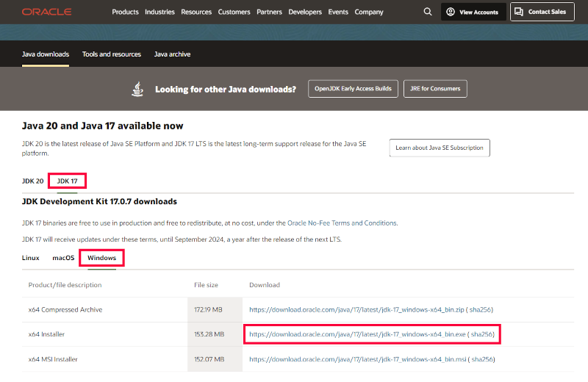Open the Industries menu
588x382 pixels.
159,12
